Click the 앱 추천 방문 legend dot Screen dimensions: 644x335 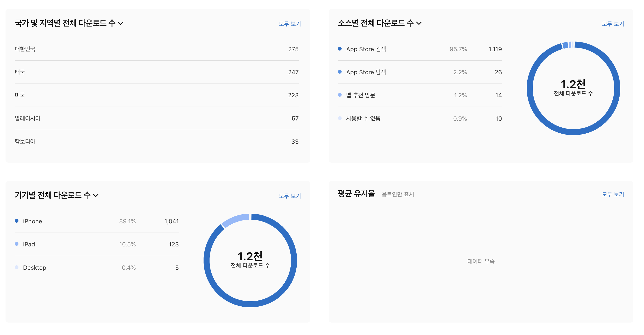340,95
